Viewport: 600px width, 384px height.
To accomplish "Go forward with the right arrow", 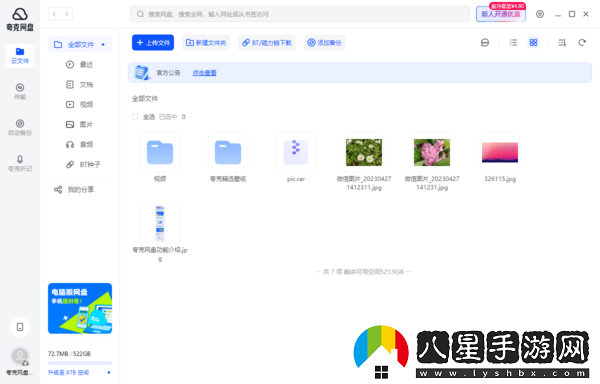I will (x=67, y=14).
